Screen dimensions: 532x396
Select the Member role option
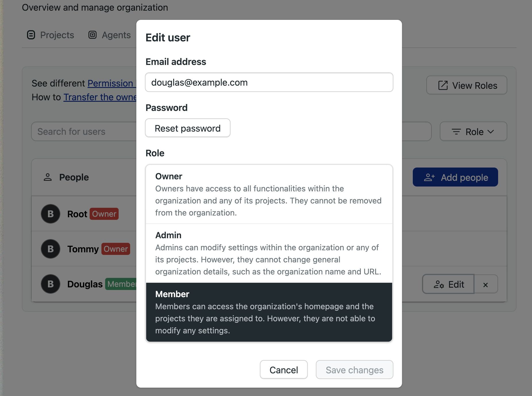(x=269, y=312)
